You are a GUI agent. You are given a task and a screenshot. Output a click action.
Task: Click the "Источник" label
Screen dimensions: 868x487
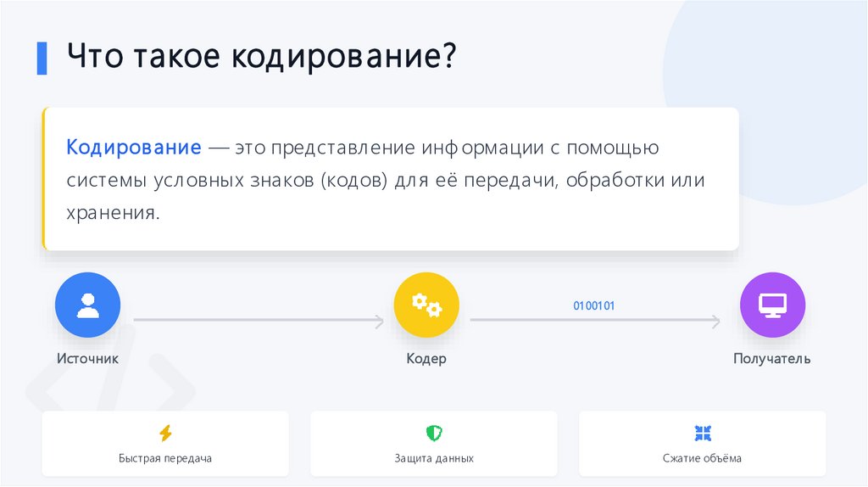click(88, 358)
